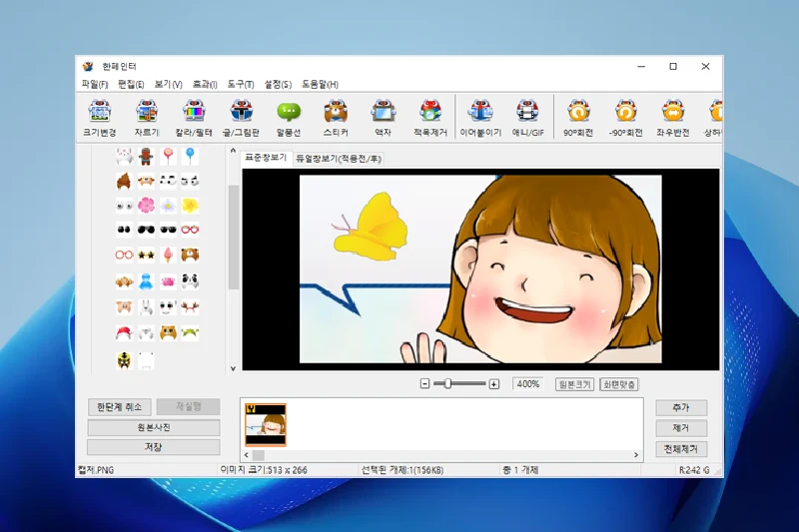This screenshot has height=532, width=799.
Task: Select the red heart-shaped glasses sticker
Action: pyautogui.click(x=190, y=230)
